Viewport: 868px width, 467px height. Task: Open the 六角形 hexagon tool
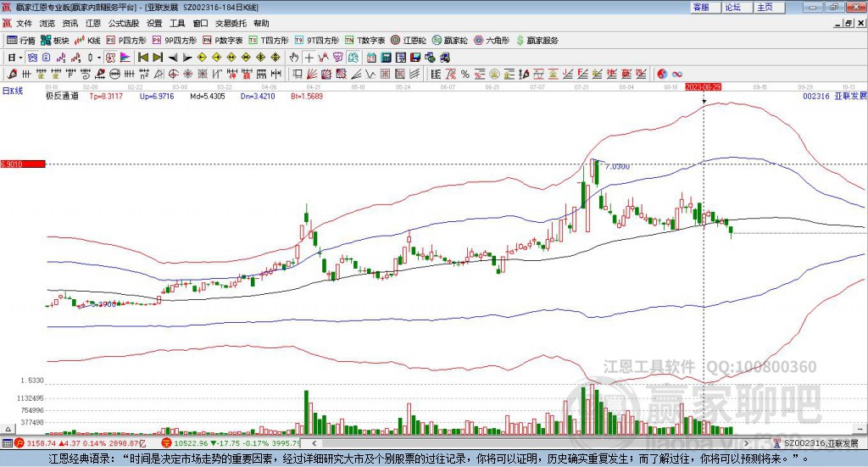492,41
